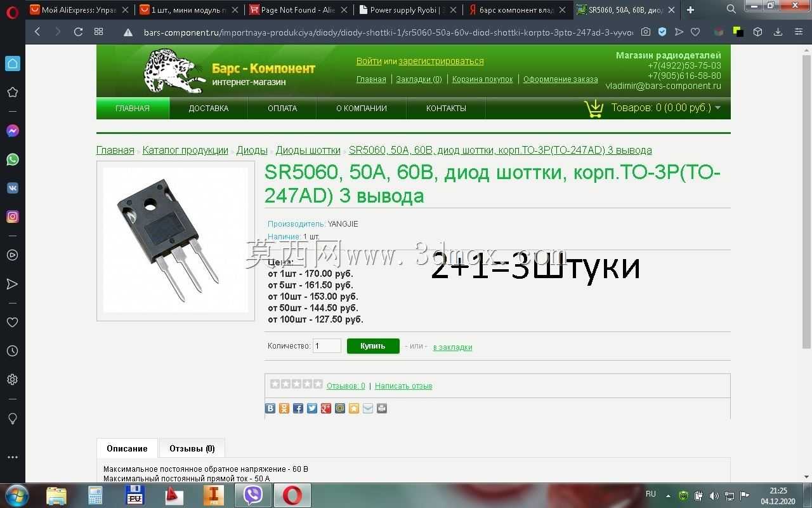
Task: Close the Page Not Found tab
Action: tap(343, 10)
